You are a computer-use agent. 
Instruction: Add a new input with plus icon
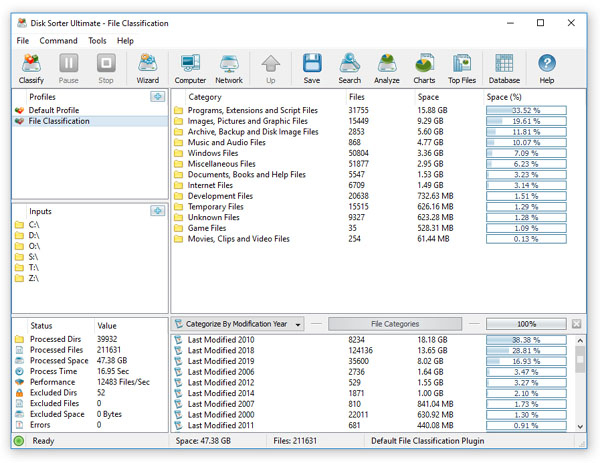click(x=158, y=210)
